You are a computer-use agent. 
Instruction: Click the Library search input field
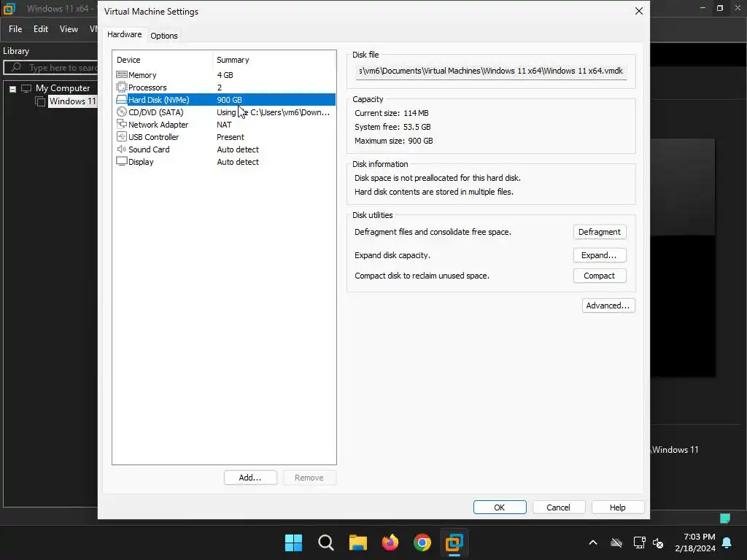pos(51,68)
